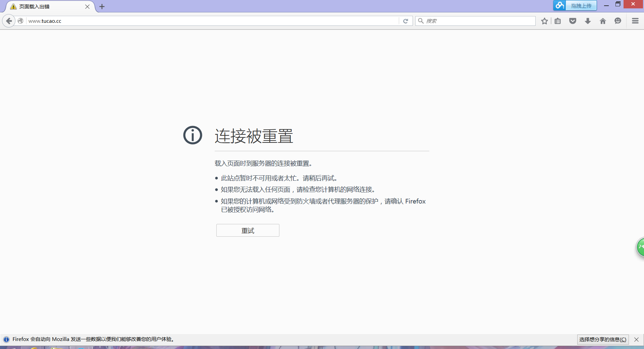Click the 选择想分享的信息 button
This screenshot has height=349, width=644.
pyautogui.click(x=603, y=339)
